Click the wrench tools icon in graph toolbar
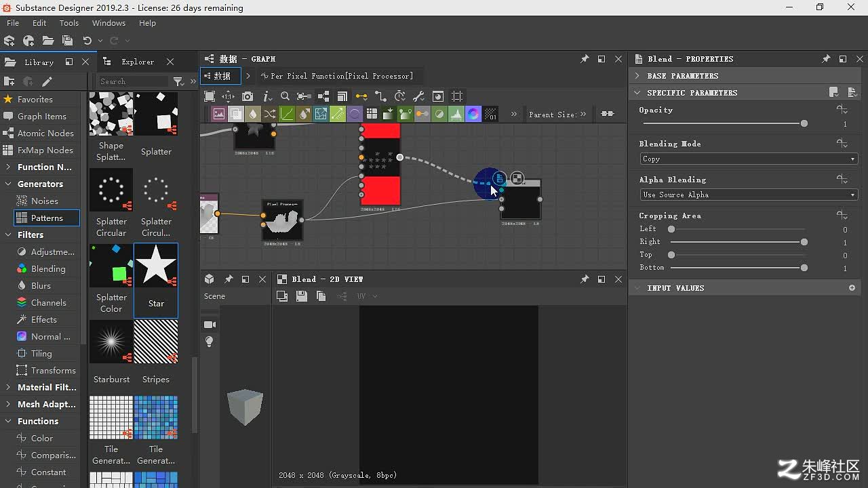The image size is (868, 488). [x=418, y=96]
